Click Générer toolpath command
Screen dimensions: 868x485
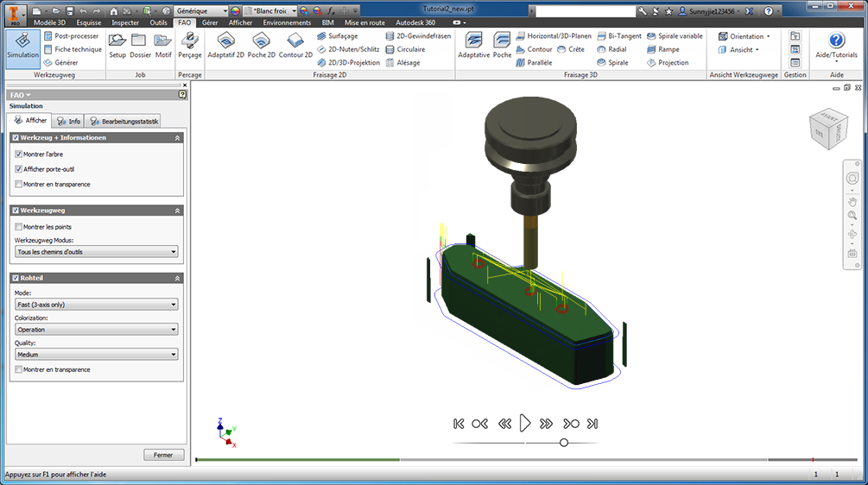[x=61, y=62]
